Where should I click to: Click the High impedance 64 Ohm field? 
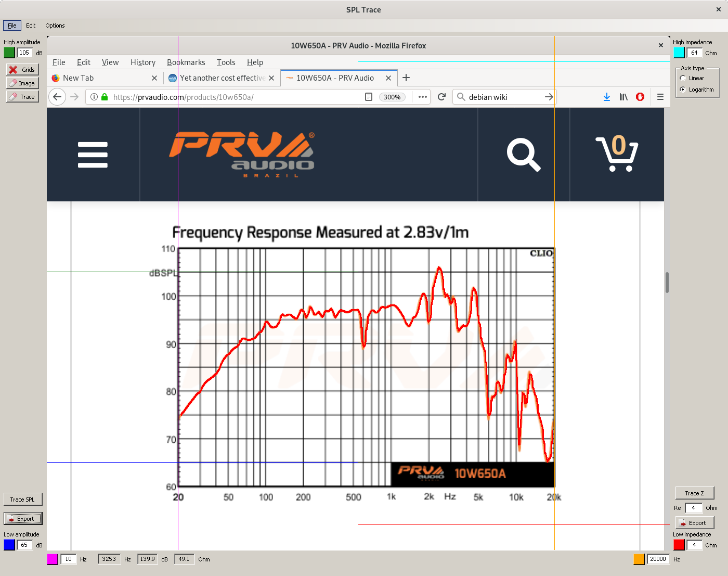[x=695, y=53]
